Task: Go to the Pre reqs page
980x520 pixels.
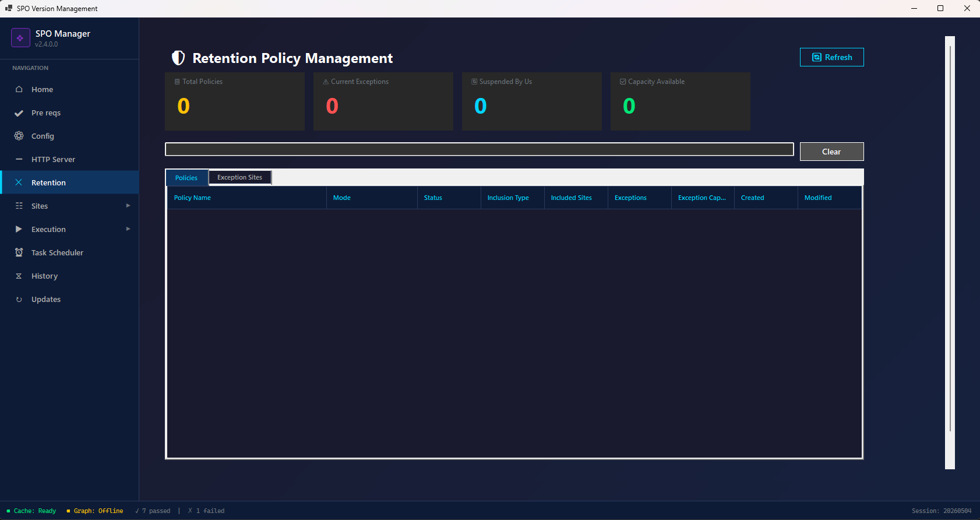Action: [70, 113]
